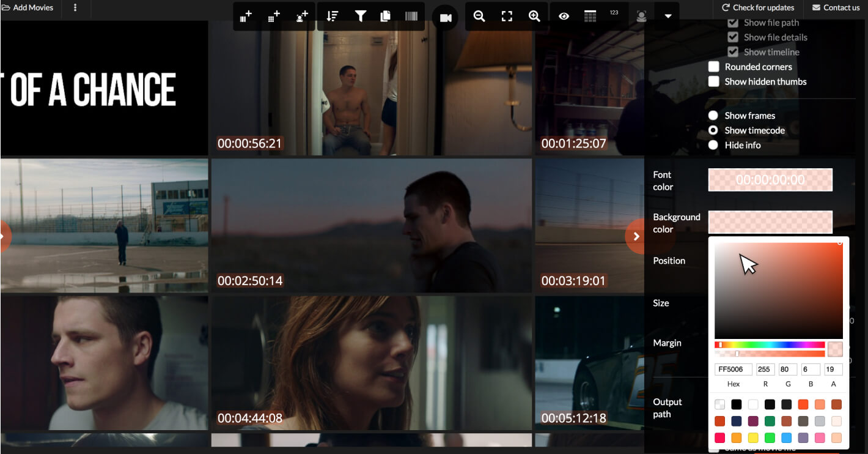868x454 pixels.
Task: Zoom in using the plus magnifier
Action: click(x=534, y=17)
